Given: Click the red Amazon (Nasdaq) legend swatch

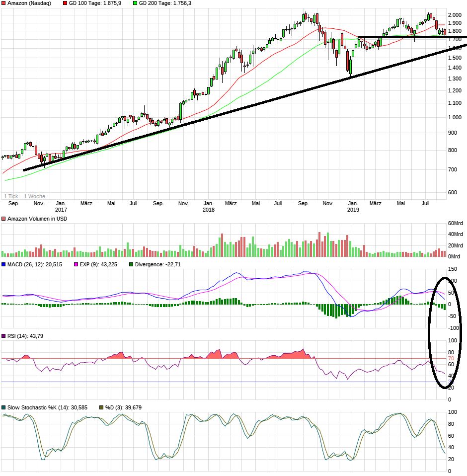Looking at the screenshot, I should (3, 3).
